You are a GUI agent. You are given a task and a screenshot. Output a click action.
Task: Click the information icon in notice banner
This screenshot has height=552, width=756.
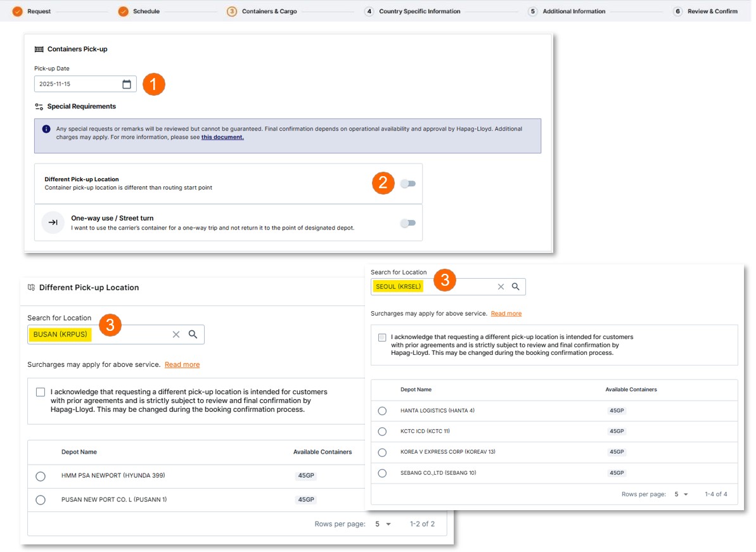tap(46, 129)
